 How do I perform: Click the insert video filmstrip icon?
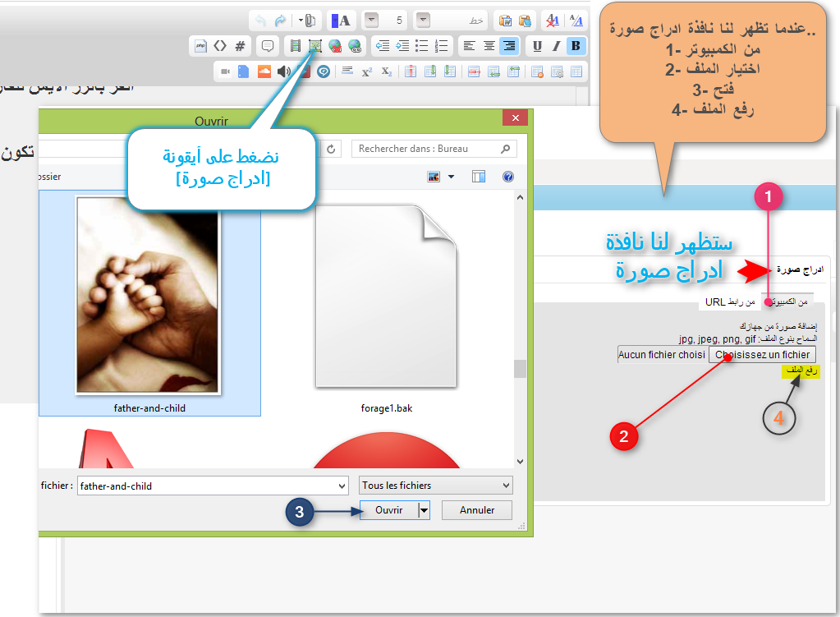pos(295,46)
